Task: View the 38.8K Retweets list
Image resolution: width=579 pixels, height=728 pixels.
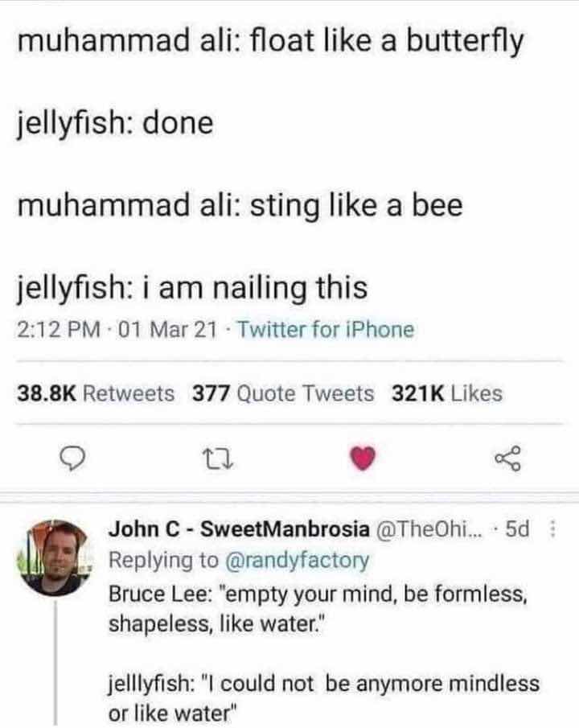Action: [96, 393]
